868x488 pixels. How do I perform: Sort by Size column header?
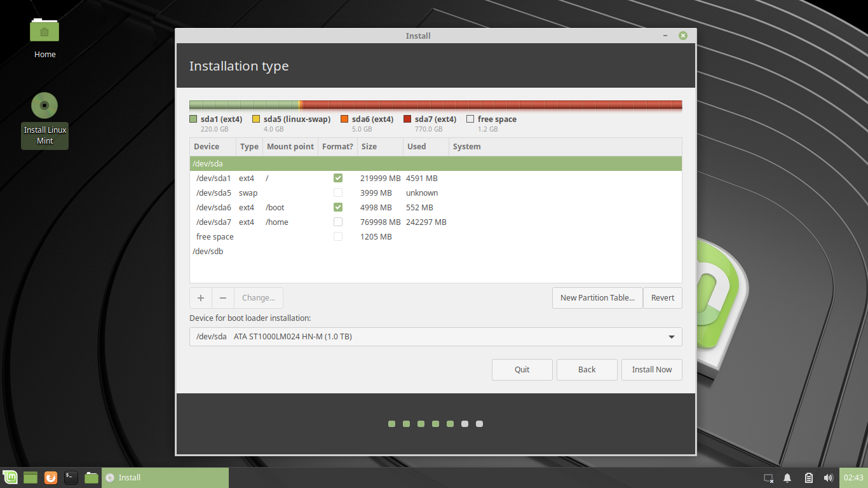tap(381, 147)
